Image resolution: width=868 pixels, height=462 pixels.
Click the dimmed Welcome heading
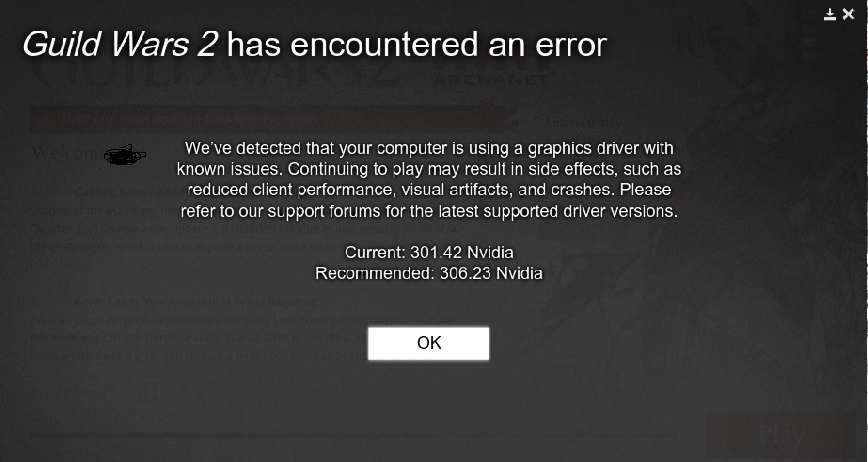click(x=66, y=153)
